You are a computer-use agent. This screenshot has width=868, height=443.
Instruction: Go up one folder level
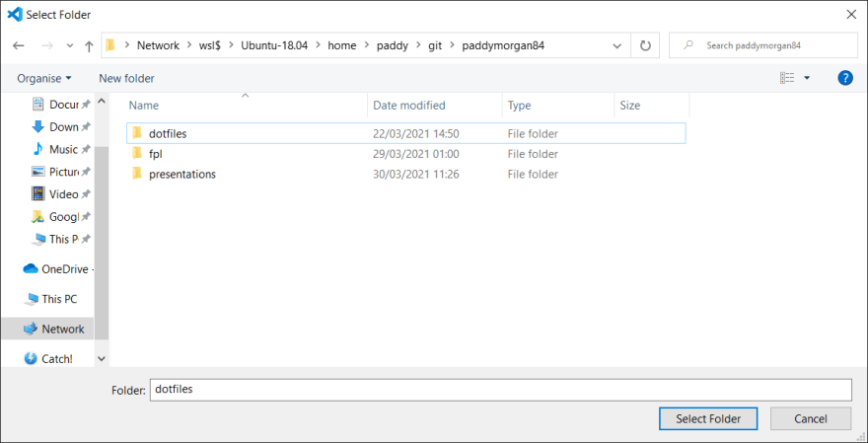[x=89, y=46]
